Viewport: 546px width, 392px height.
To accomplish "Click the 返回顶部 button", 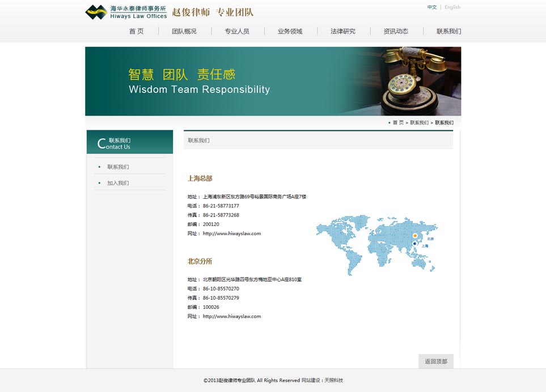I will [x=436, y=361].
